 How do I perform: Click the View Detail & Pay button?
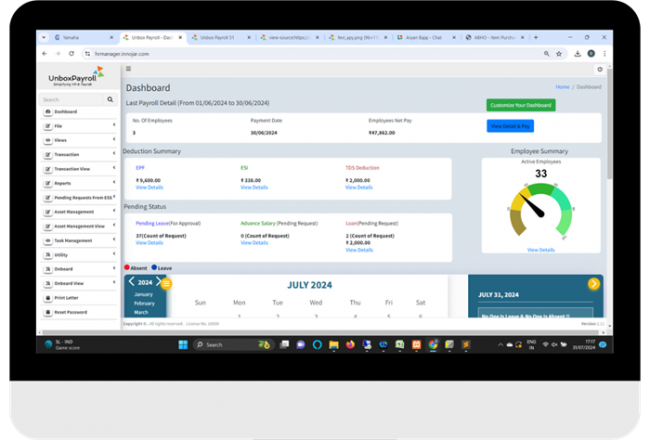(x=510, y=126)
